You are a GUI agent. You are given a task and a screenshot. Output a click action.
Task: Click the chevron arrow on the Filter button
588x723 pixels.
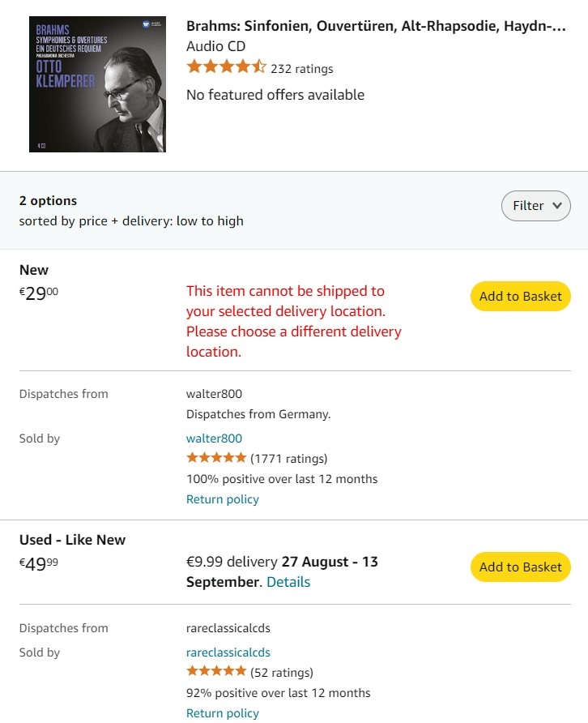click(x=556, y=206)
